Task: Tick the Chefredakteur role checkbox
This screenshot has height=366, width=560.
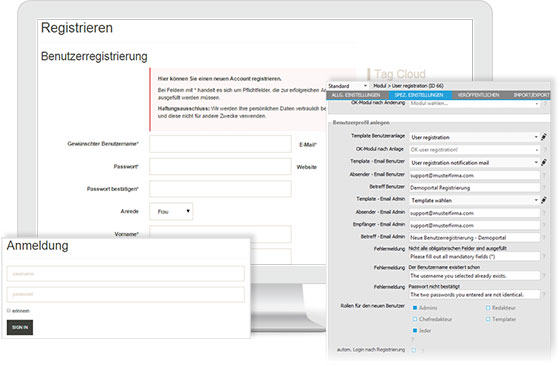Action: click(415, 319)
